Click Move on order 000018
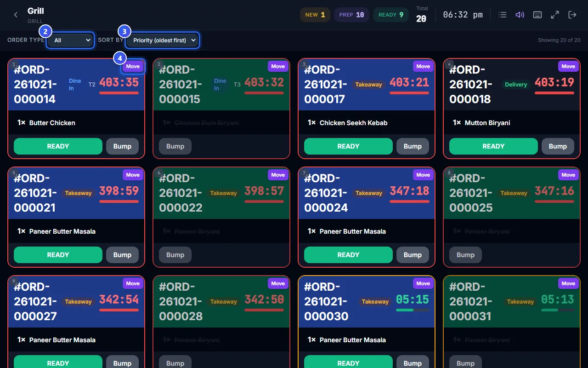 point(568,66)
